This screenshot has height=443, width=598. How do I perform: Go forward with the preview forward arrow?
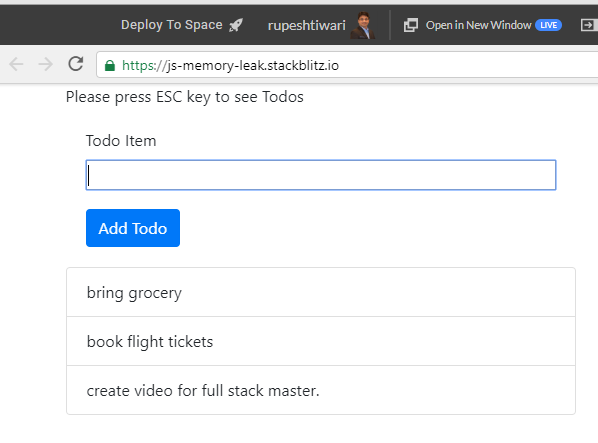pos(46,64)
